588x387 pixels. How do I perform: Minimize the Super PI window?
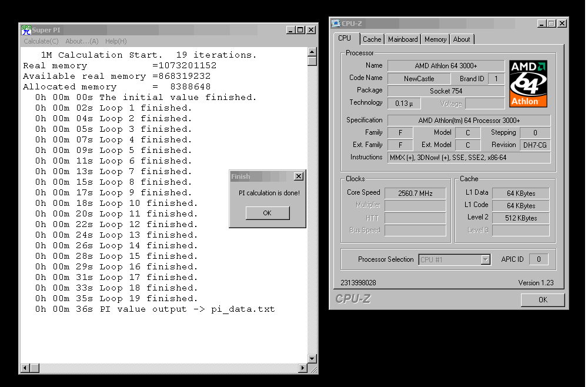tap(290, 30)
